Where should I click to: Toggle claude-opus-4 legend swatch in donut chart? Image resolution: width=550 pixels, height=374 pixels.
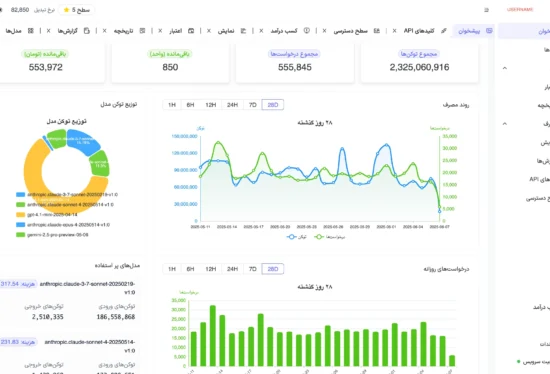[21, 225]
